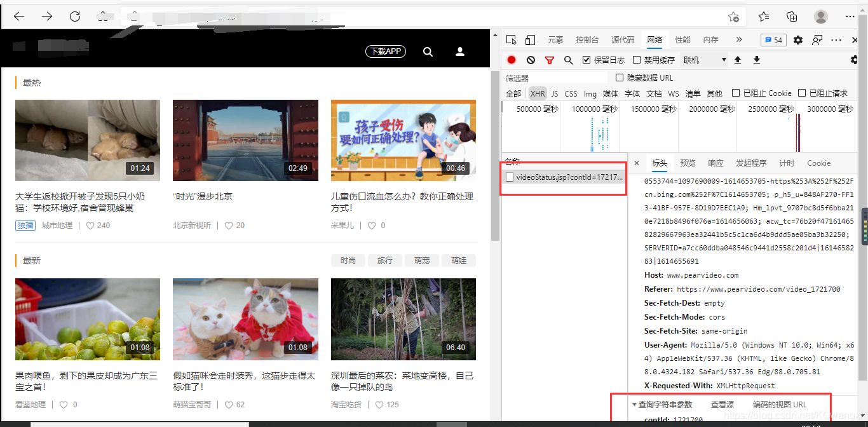
Task: Open DevTools settings gear
Action: point(798,40)
